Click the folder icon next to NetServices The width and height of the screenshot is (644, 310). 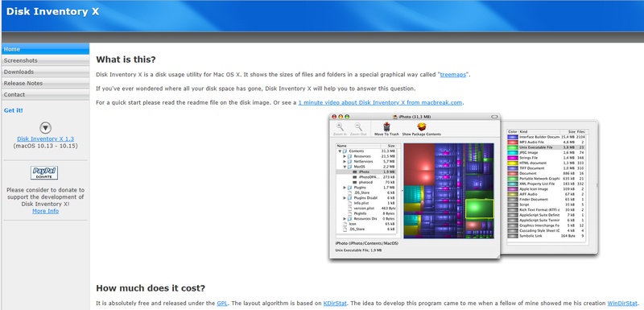click(349, 161)
